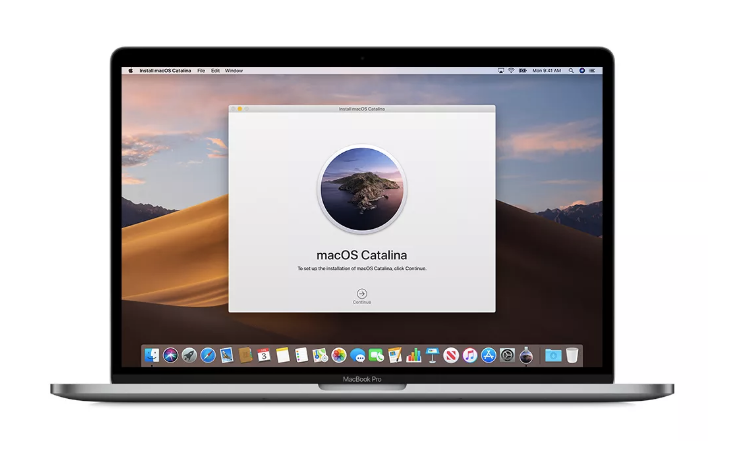Click the macOS Catalina island image
Image resolution: width=751 pixels, height=452 pixels.
point(362,189)
